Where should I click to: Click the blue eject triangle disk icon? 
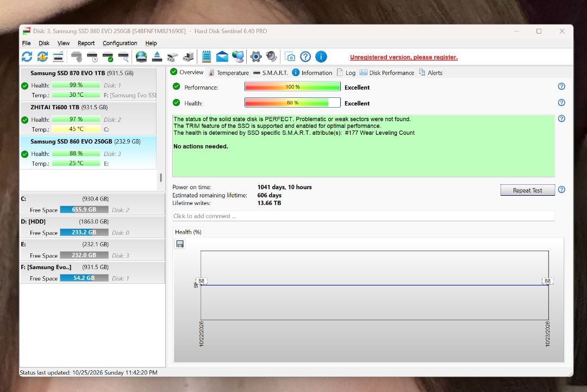tap(157, 57)
